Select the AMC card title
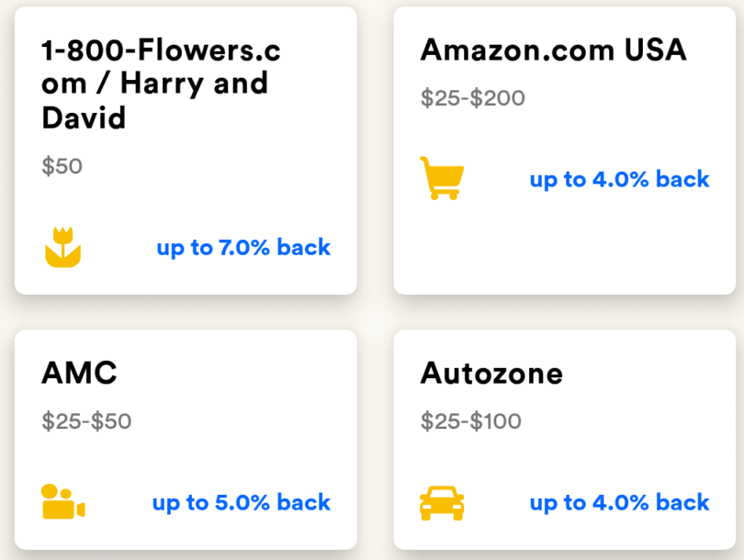744x560 pixels. [x=79, y=373]
